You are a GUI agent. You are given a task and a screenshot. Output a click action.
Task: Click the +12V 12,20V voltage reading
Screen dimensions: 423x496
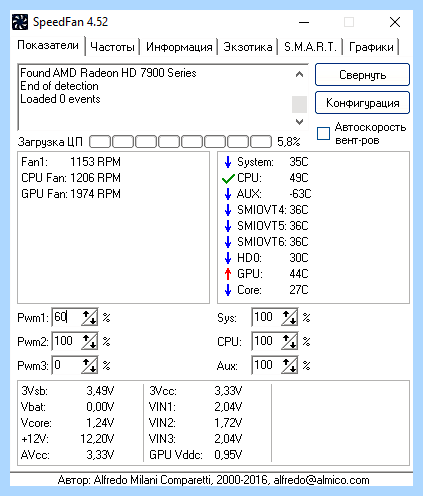(67, 439)
